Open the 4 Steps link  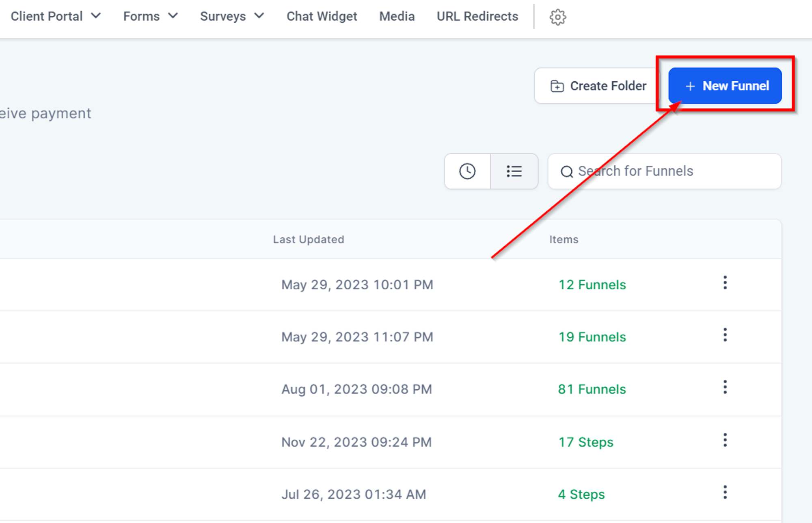coord(581,495)
